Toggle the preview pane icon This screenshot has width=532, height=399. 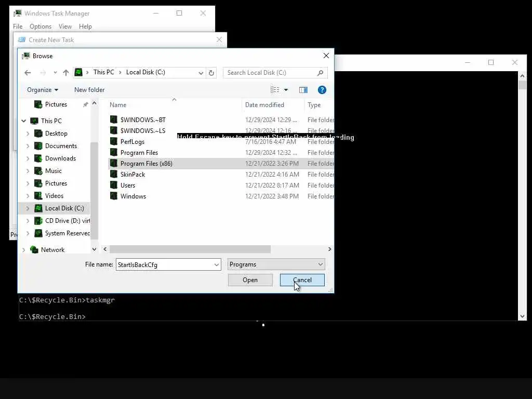[x=303, y=90]
